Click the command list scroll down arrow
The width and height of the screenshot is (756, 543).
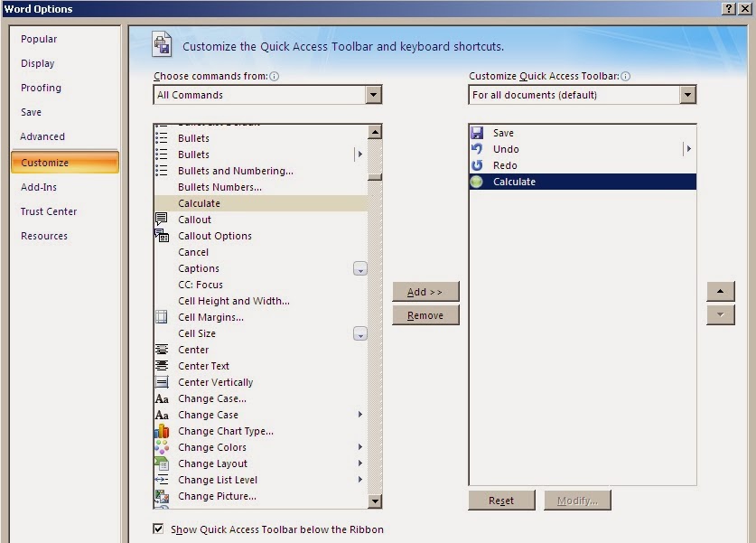point(375,501)
